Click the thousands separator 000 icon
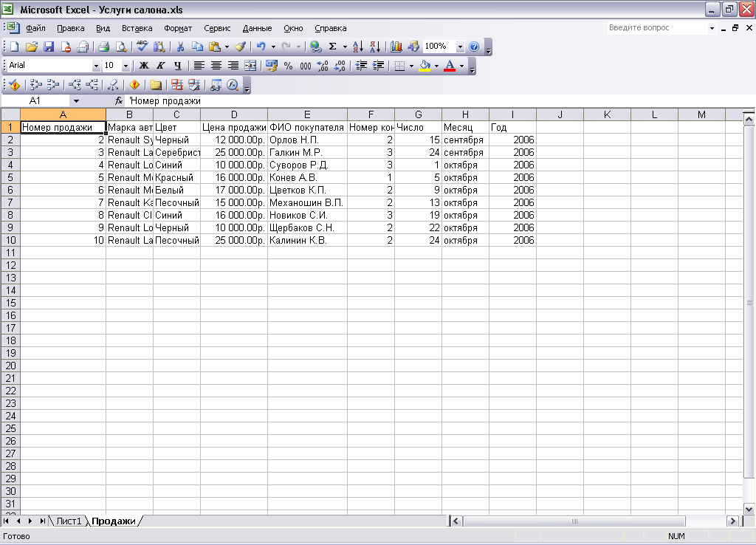756x545 pixels. tap(305, 66)
